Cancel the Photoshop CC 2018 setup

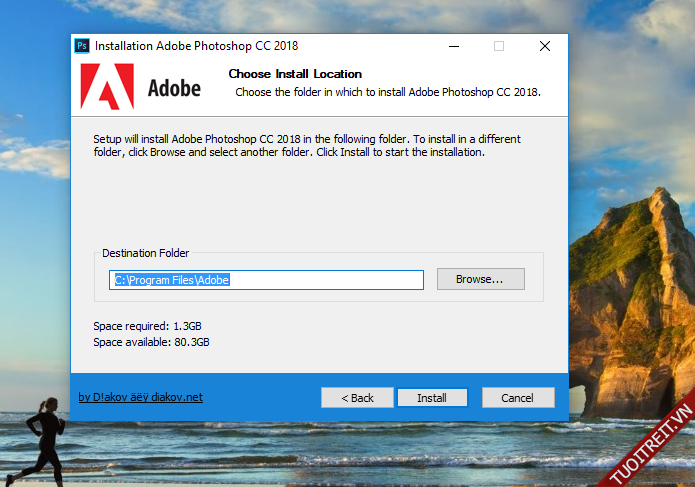pyautogui.click(x=517, y=398)
